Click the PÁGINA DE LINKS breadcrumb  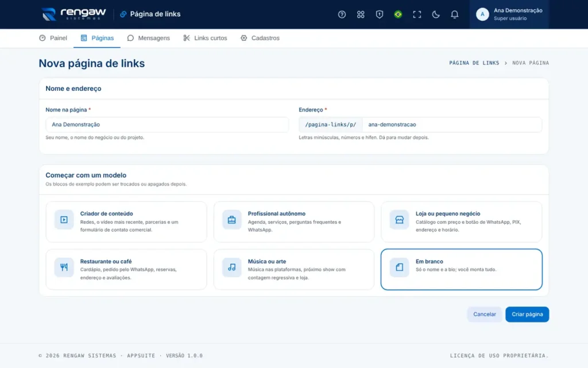(x=474, y=63)
